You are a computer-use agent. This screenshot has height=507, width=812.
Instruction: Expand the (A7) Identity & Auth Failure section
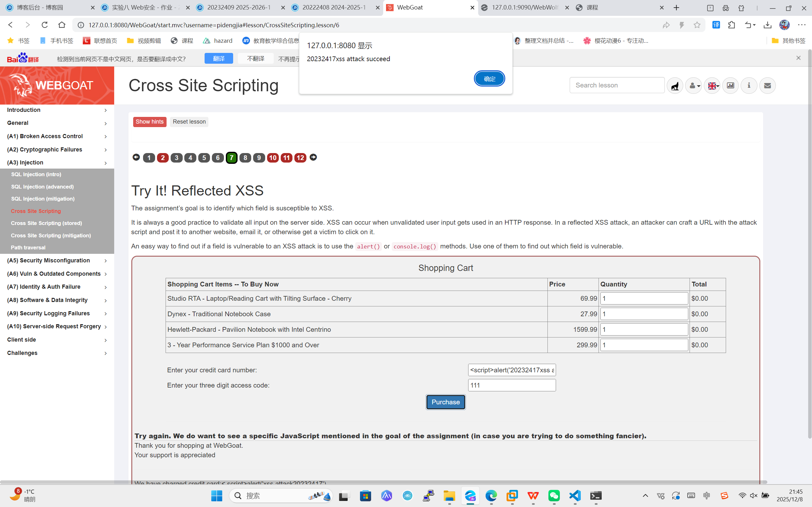tap(57, 287)
